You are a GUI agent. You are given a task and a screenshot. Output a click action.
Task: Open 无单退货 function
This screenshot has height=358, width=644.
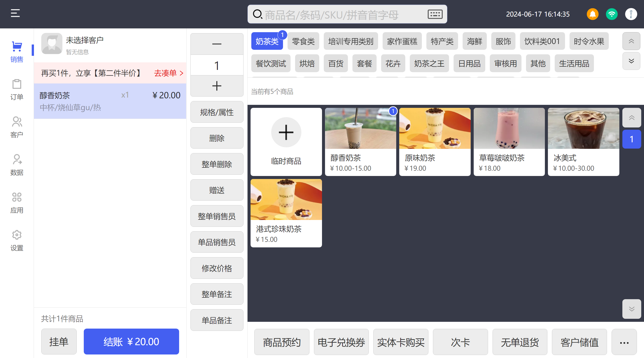click(520, 342)
